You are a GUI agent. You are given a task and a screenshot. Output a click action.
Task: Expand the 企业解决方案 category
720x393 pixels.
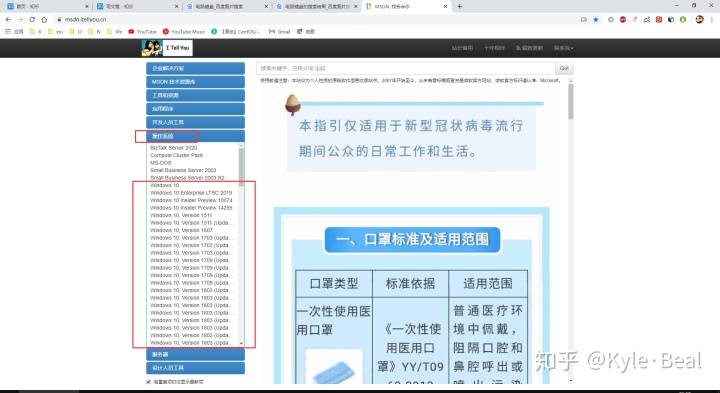[196, 68]
